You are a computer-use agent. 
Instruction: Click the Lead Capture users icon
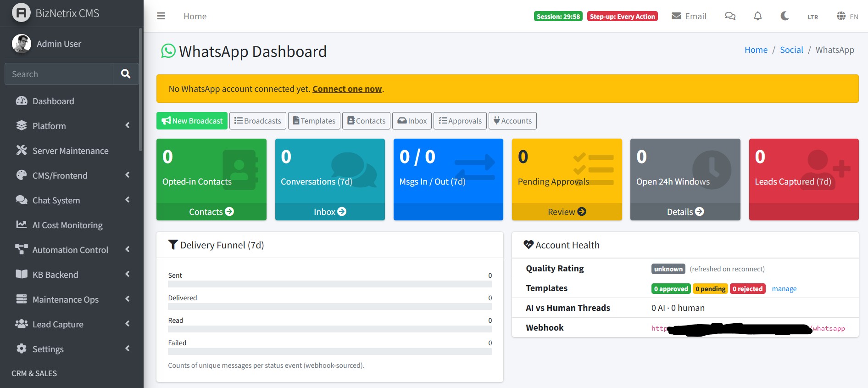(22, 324)
